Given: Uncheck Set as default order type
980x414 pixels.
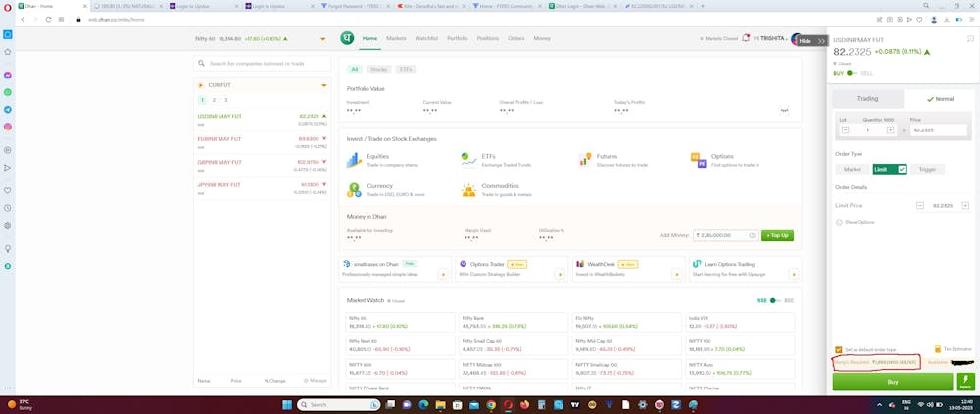Looking at the screenshot, I should (839, 349).
